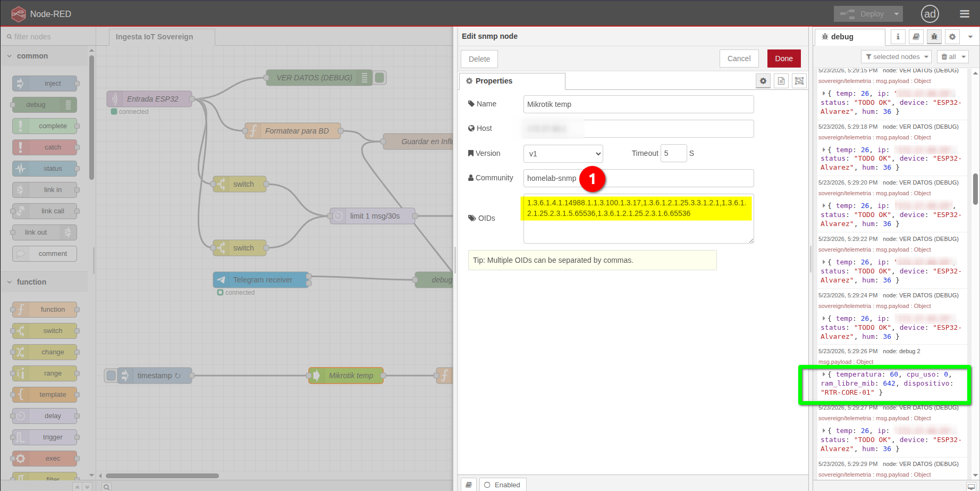
Task: Open the sidebar tabs dropdown arrow
Action: coord(970,37)
